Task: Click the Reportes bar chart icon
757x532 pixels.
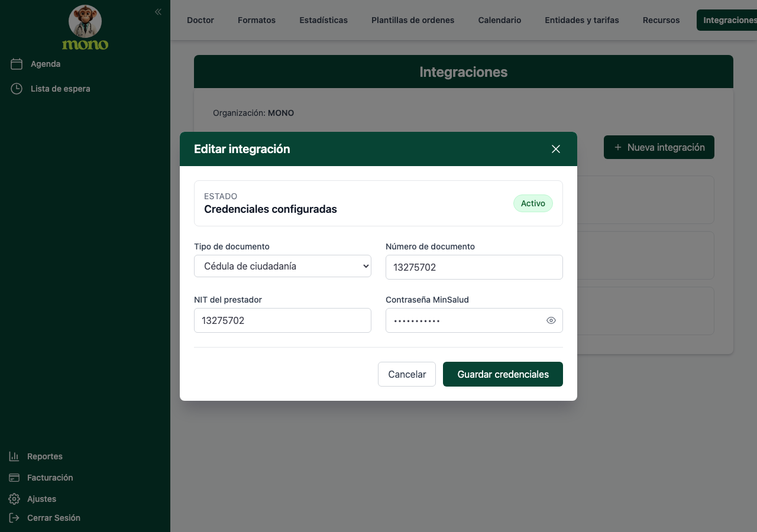Action: coord(14,456)
